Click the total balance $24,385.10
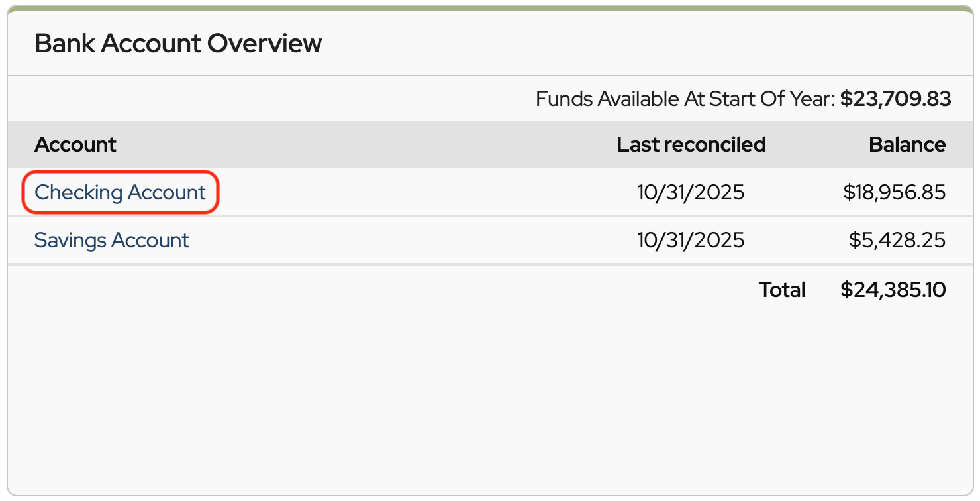The width and height of the screenshot is (980, 501). pyautogui.click(x=893, y=290)
